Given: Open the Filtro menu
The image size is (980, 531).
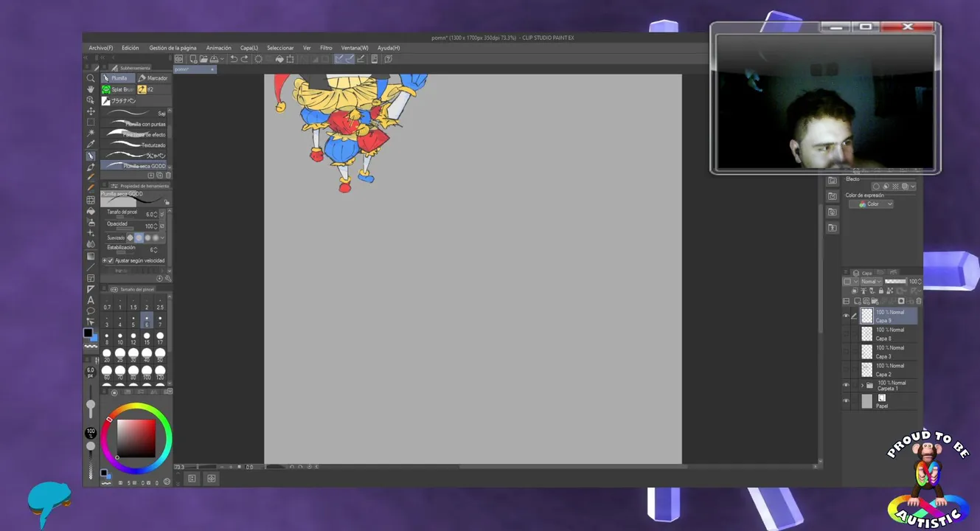Looking at the screenshot, I should [x=326, y=48].
